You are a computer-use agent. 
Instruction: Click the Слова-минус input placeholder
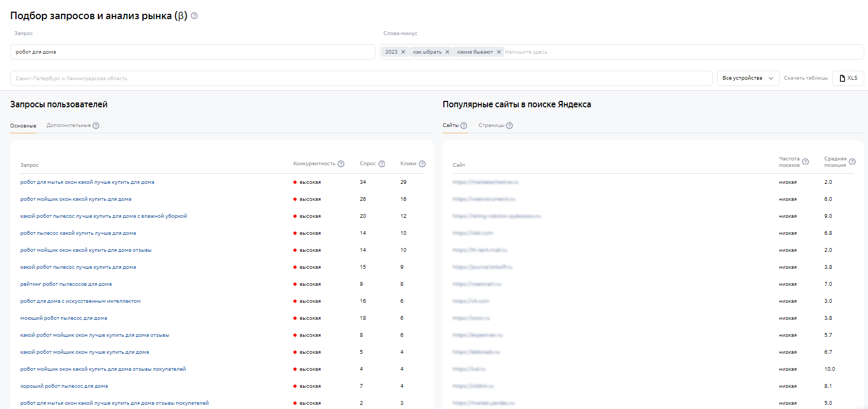[526, 52]
